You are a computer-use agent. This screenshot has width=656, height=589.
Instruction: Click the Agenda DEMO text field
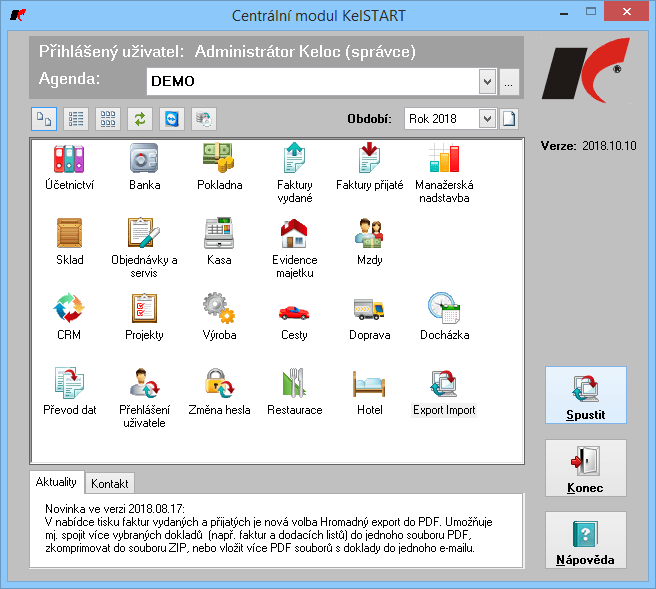[x=313, y=81]
